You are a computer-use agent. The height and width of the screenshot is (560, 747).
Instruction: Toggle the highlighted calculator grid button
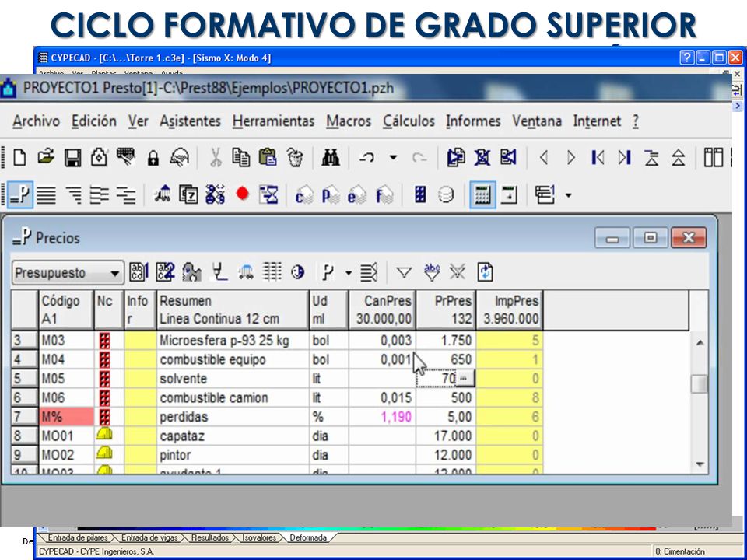coord(482,194)
